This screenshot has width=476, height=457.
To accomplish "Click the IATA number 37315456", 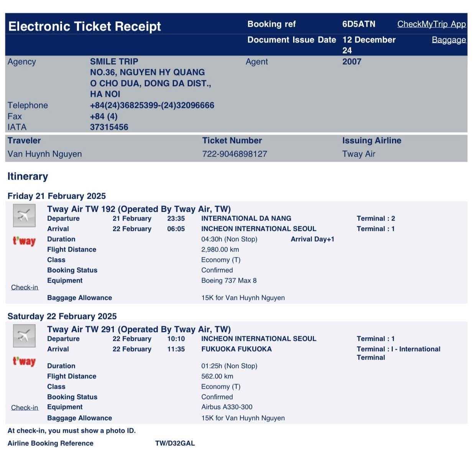I will (109, 127).
